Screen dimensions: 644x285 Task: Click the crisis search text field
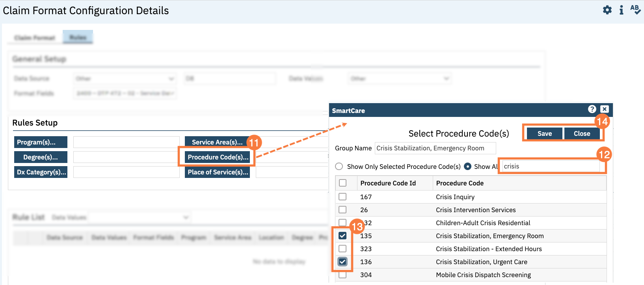[551, 167]
